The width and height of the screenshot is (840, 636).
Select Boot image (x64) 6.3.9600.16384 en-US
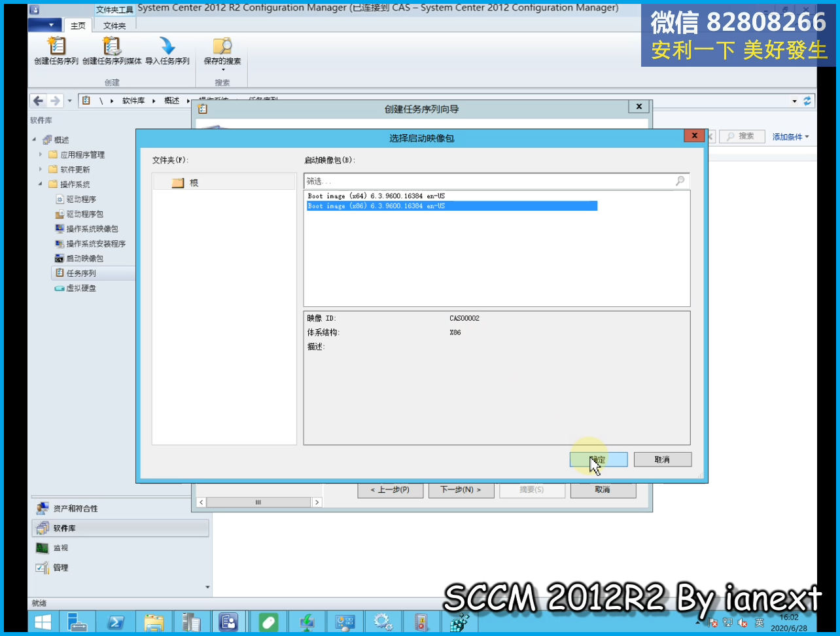point(376,196)
